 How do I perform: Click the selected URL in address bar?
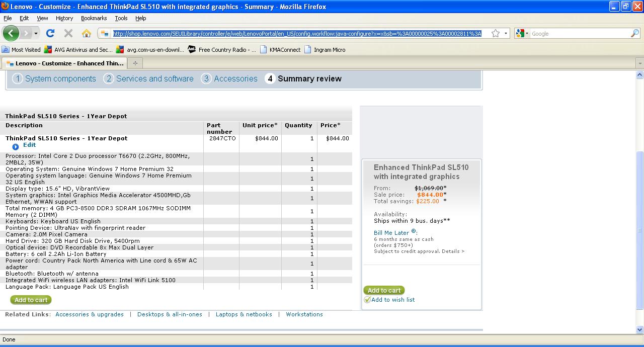(x=297, y=34)
